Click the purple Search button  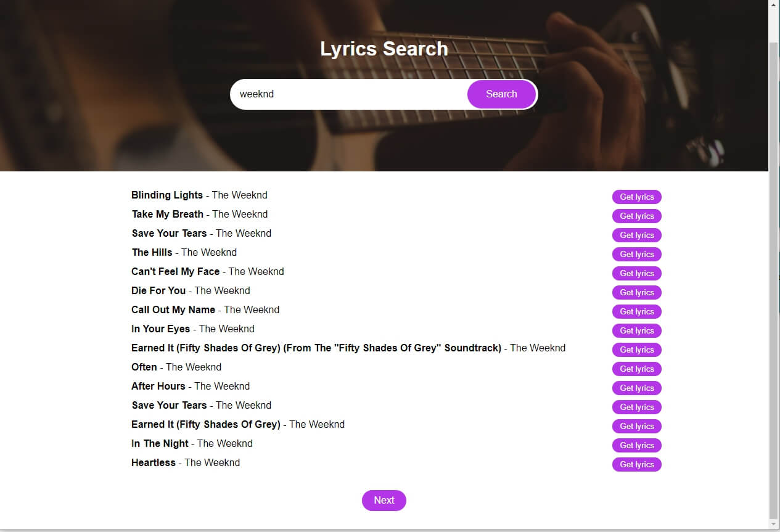click(x=501, y=94)
